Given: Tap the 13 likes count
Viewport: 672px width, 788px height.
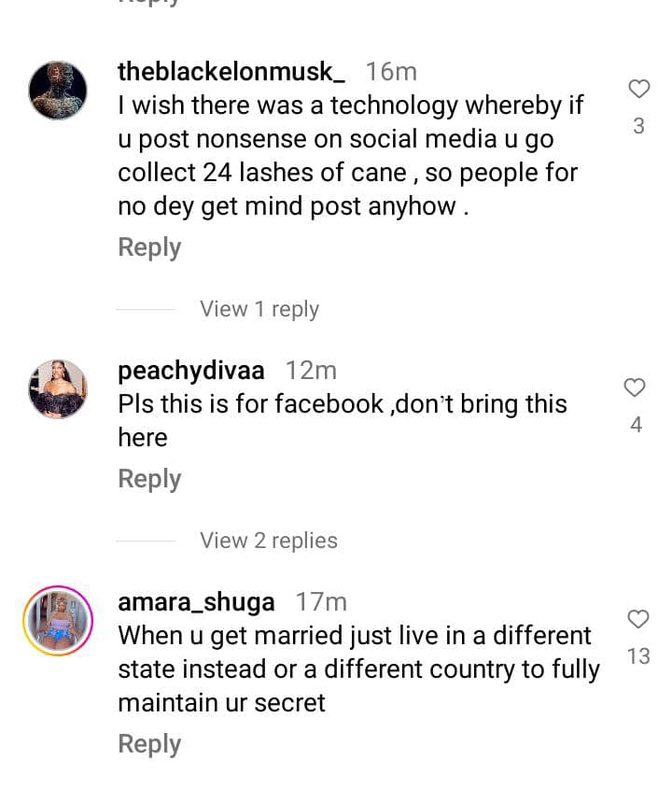Looking at the screenshot, I should coord(638,656).
